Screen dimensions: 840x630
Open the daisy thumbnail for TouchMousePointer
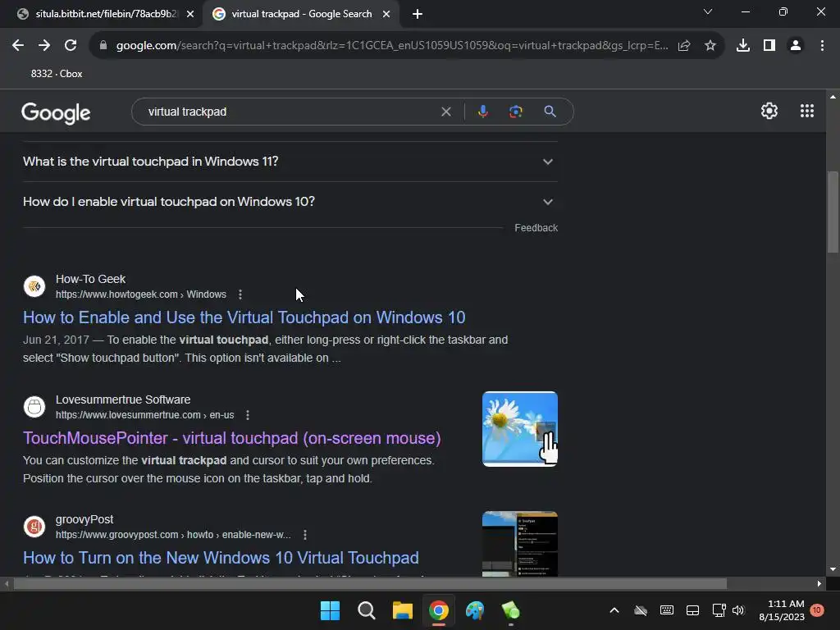tap(519, 428)
